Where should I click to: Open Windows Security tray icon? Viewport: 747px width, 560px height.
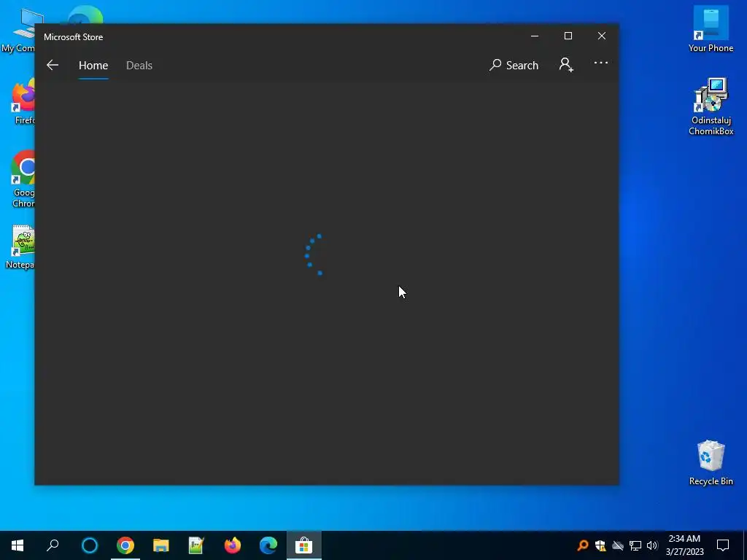point(600,545)
